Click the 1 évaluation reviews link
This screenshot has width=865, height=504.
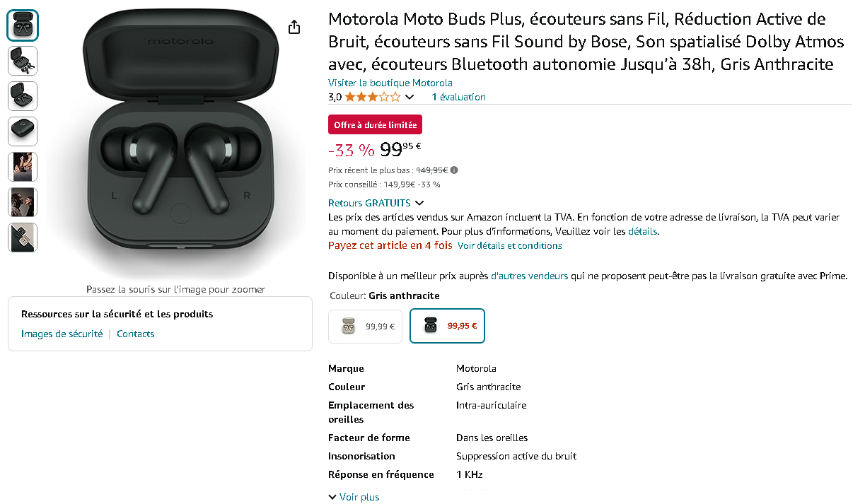tap(458, 97)
